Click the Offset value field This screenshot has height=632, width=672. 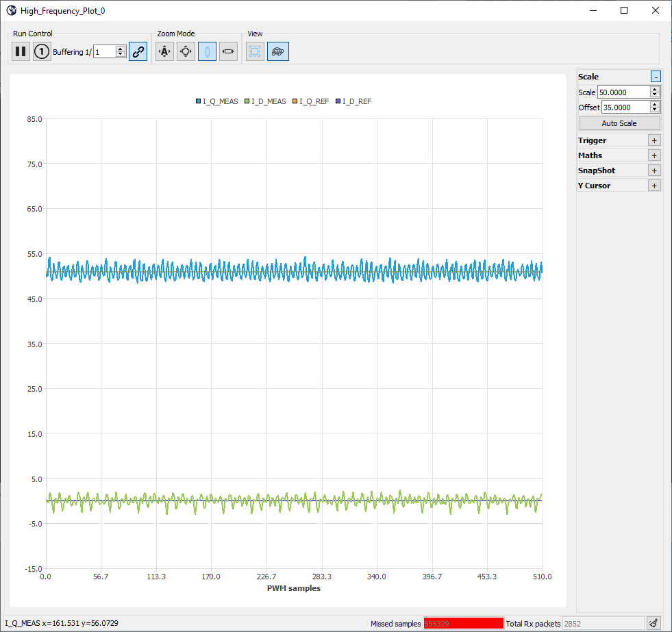(x=626, y=107)
